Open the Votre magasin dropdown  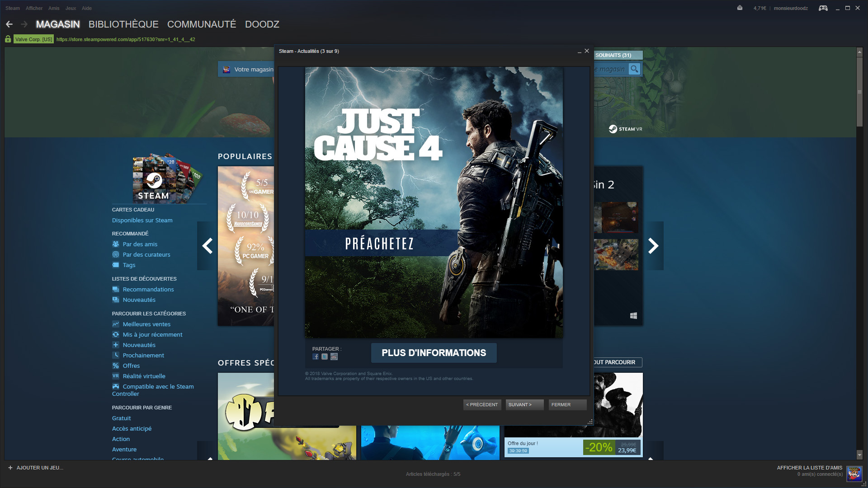point(247,69)
